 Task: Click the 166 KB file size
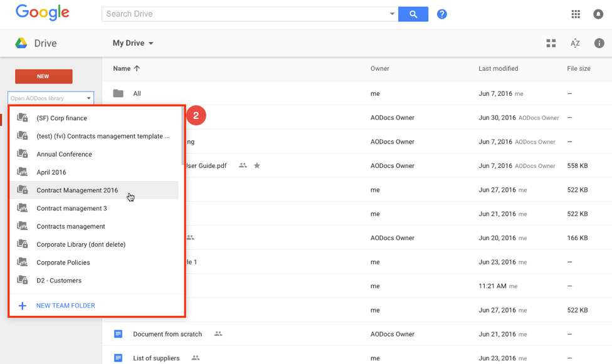tap(578, 237)
